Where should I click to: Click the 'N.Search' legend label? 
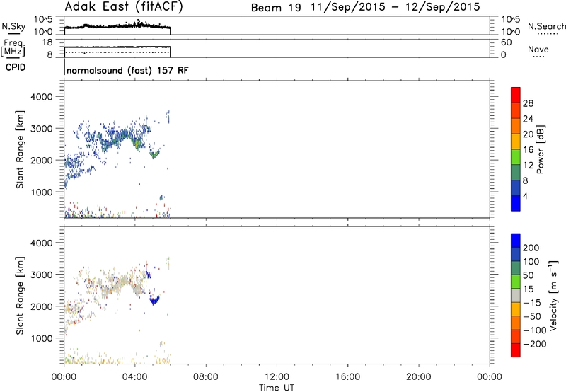coord(546,26)
